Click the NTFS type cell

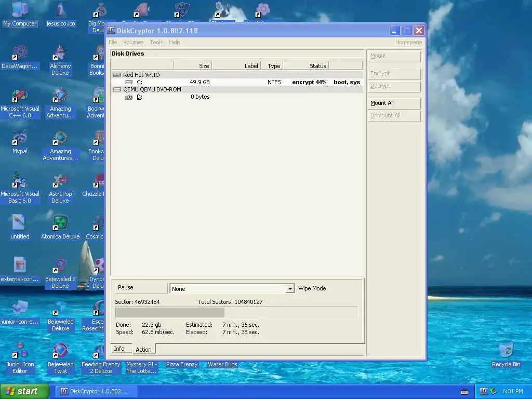coord(274,82)
